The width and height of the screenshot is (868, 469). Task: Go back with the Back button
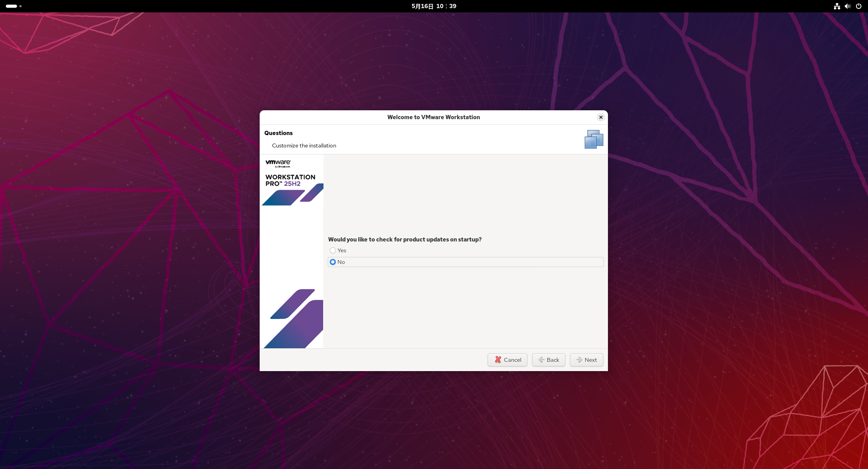(548, 360)
